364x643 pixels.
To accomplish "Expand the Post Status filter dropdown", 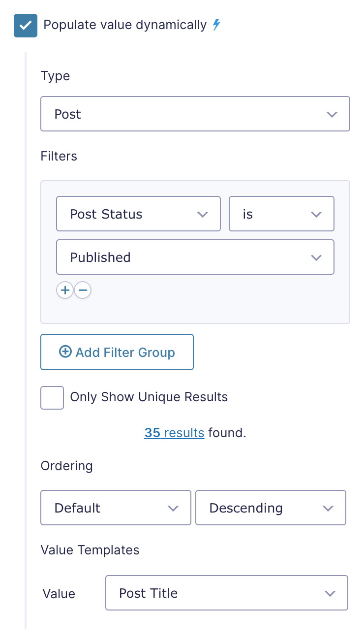I will click(x=138, y=214).
